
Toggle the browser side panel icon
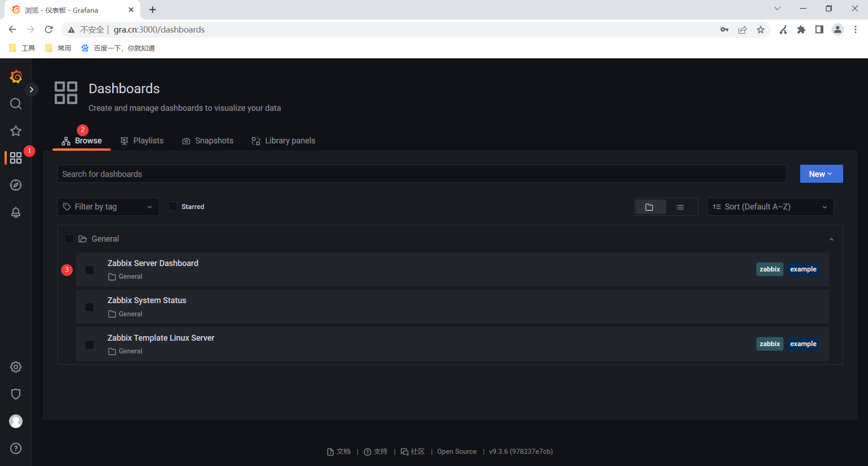point(819,29)
